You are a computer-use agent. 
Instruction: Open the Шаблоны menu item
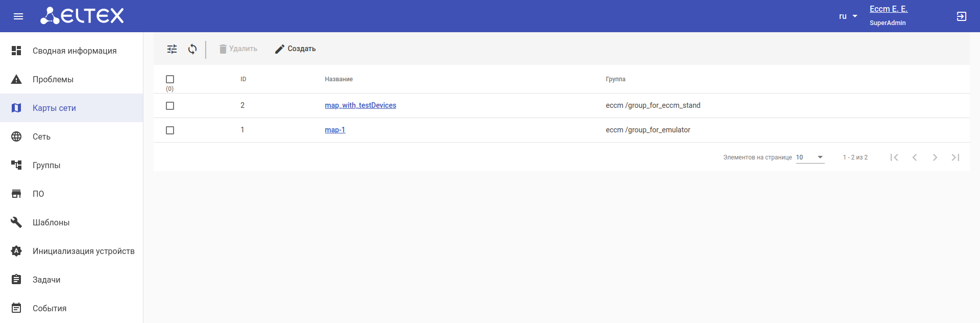click(x=51, y=222)
